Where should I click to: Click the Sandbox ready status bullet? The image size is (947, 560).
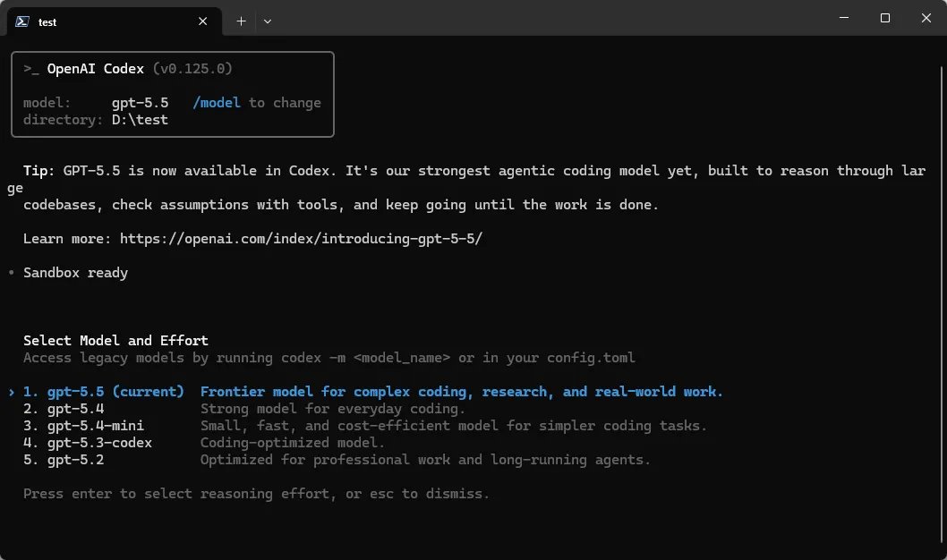click(11, 272)
